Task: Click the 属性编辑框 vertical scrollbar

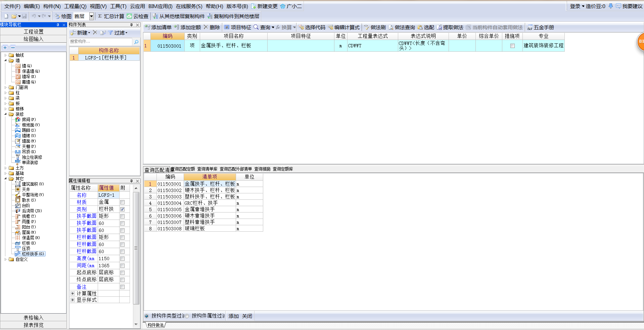Action: (x=136, y=248)
